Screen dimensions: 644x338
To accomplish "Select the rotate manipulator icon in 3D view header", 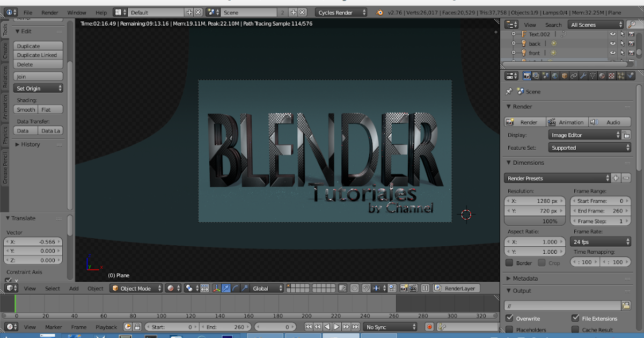I will 235,288.
